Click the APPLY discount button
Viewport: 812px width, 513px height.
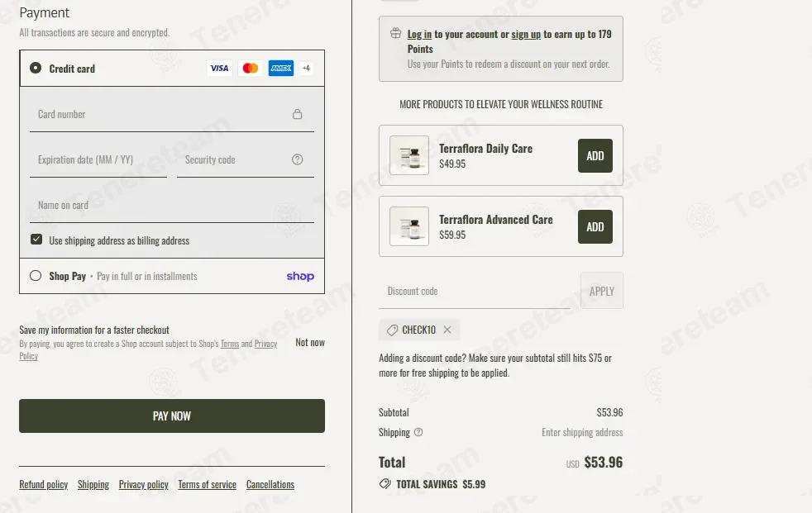pyautogui.click(x=602, y=291)
